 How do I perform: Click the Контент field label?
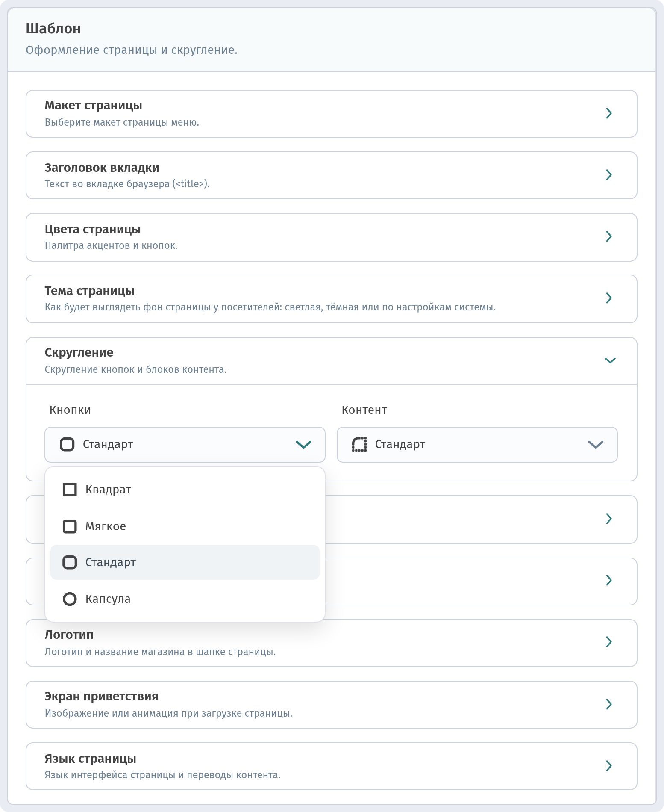point(364,410)
